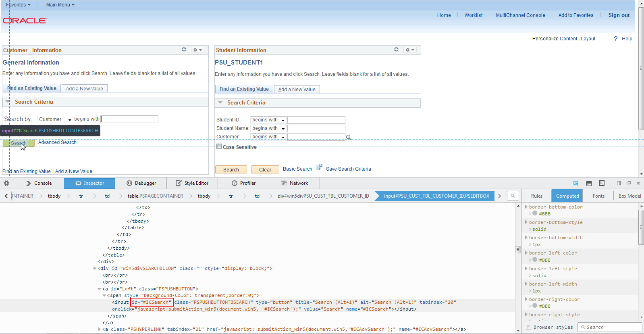The width and height of the screenshot is (644, 334).
Task: Switch to Fonts sidebar tab
Action: [x=598, y=196]
